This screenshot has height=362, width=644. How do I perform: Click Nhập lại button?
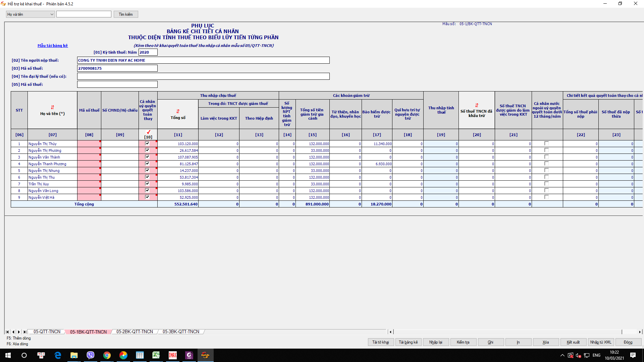(436, 342)
